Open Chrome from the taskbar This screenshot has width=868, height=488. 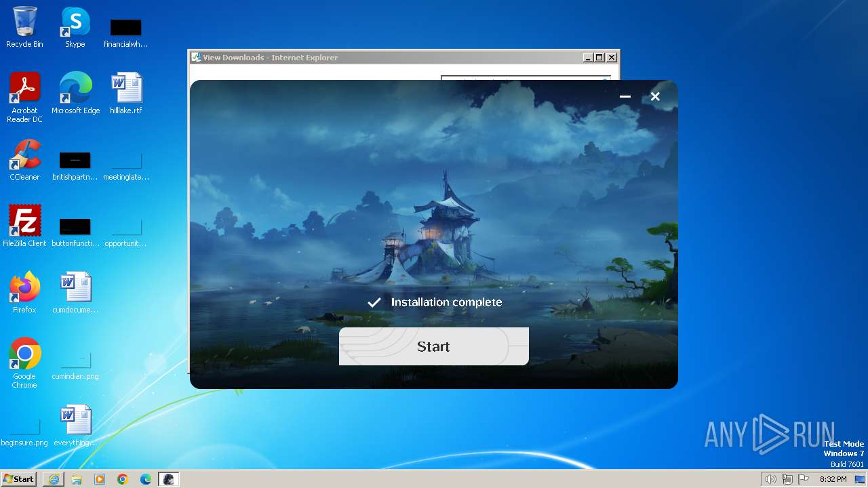[123, 479]
